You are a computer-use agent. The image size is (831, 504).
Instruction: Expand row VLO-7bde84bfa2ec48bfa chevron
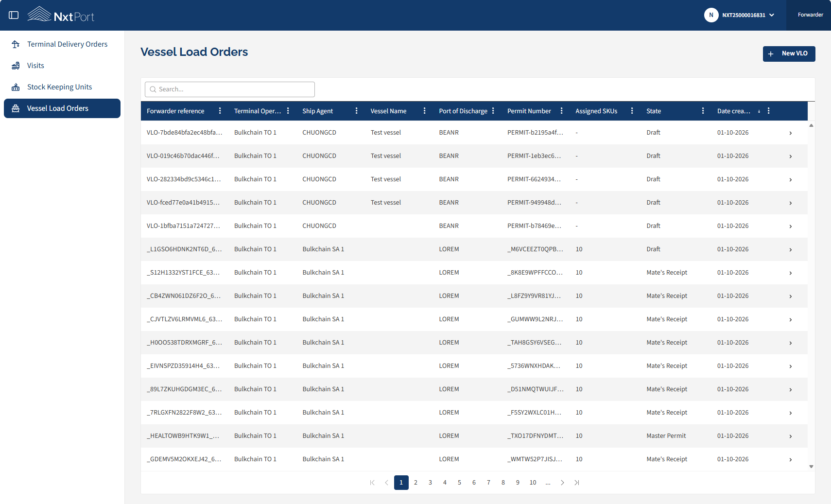(x=791, y=133)
